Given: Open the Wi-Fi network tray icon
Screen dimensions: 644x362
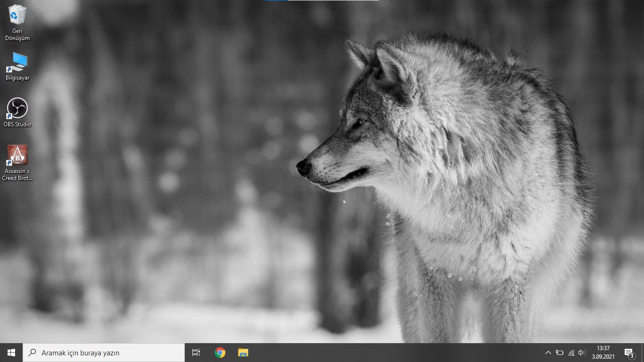Looking at the screenshot, I should [571, 353].
